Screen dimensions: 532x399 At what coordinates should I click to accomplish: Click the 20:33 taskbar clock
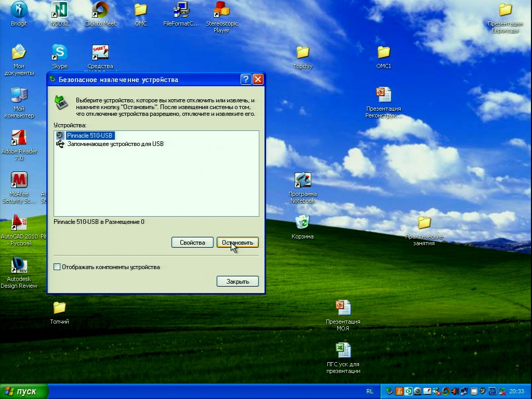(516, 391)
